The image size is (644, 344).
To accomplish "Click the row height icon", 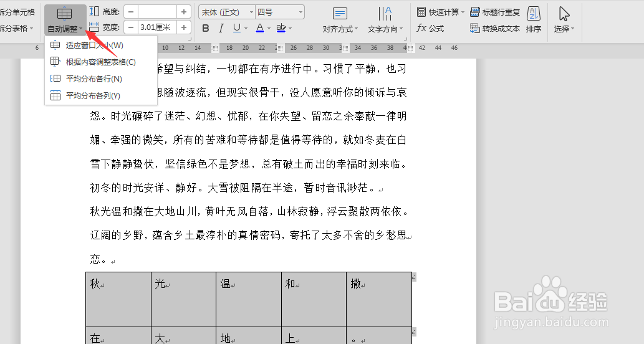I will point(94,11).
